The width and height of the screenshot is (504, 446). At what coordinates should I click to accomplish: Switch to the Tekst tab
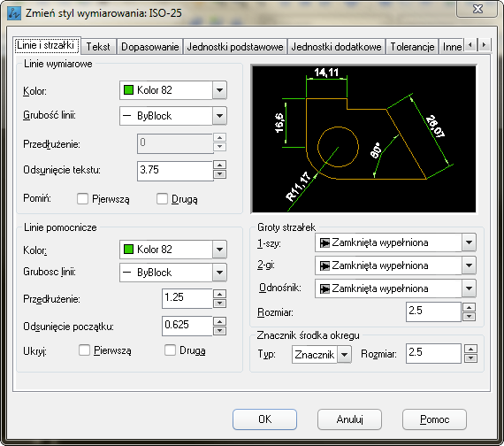98,47
